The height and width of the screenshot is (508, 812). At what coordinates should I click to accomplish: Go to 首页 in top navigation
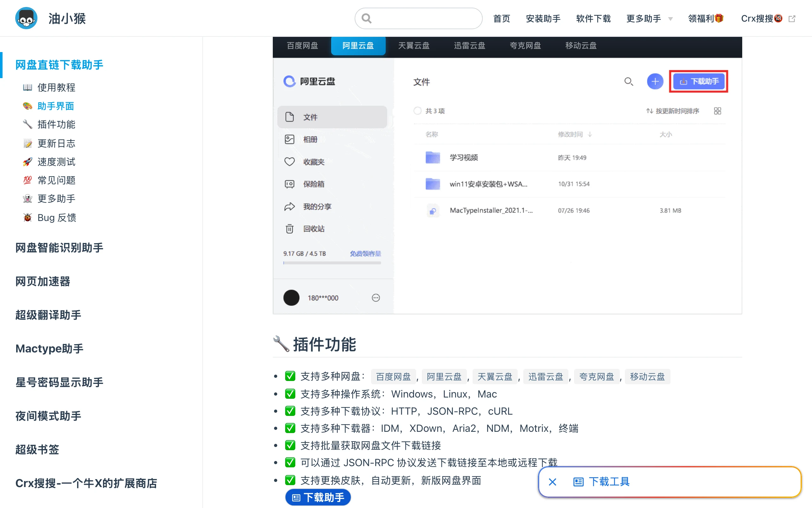coord(501,18)
